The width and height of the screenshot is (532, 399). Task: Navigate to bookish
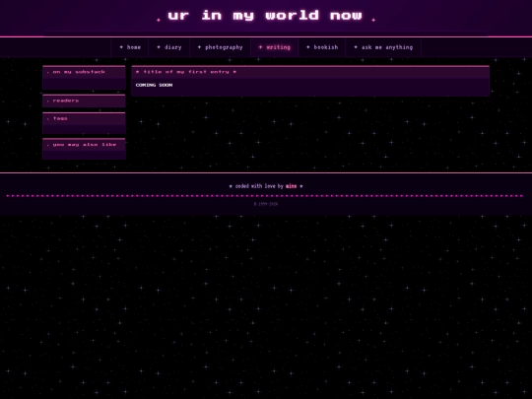(321, 47)
